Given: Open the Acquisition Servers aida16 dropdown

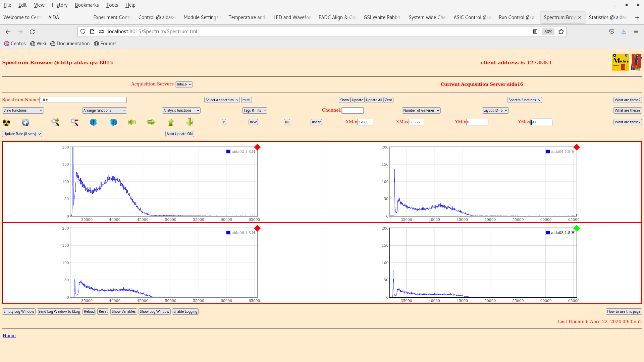Looking at the screenshot, I should pyautogui.click(x=184, y=84).
